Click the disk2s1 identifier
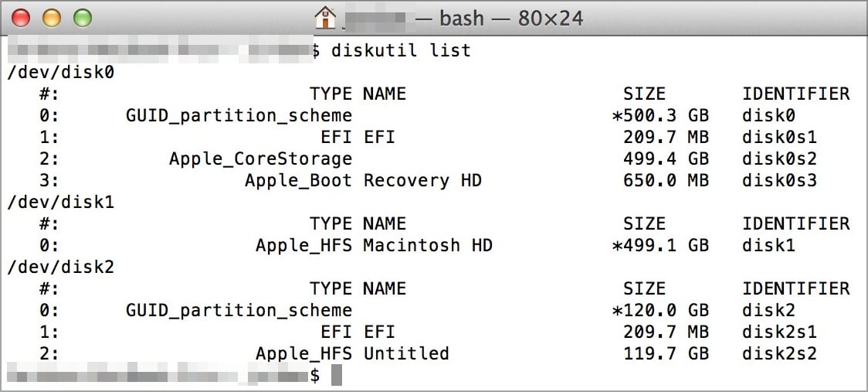Image resolution: width=868 pixels, height=392 pixels. [779, 332]
